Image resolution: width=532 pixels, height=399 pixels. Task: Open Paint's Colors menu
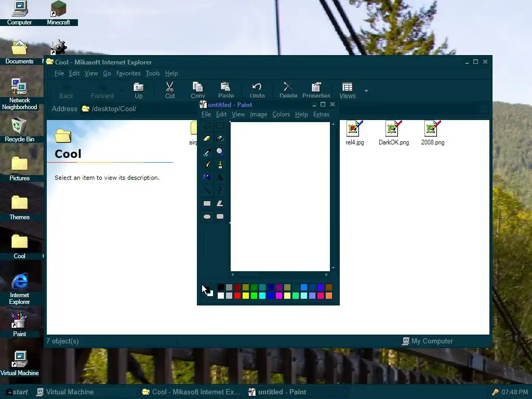281,114
